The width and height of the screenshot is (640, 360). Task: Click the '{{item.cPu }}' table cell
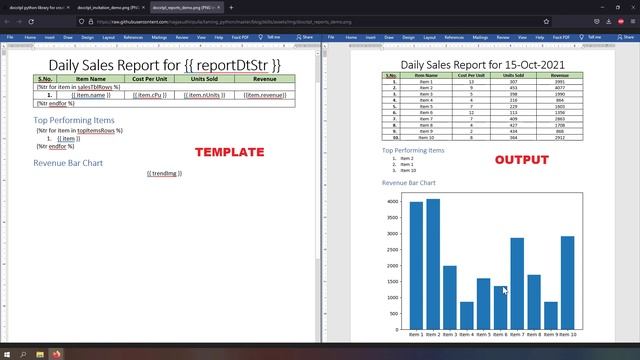(x=149, y=95)
